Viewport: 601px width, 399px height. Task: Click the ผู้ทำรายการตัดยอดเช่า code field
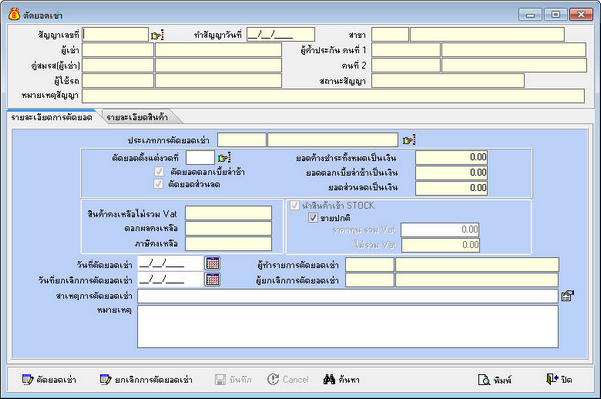click(369, 264)
